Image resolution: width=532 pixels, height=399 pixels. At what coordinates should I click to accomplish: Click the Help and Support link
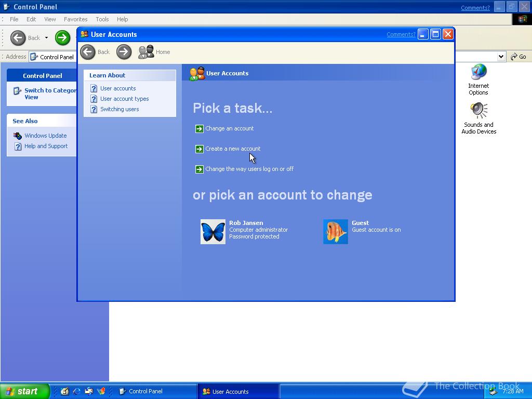(x=46, y=146)
